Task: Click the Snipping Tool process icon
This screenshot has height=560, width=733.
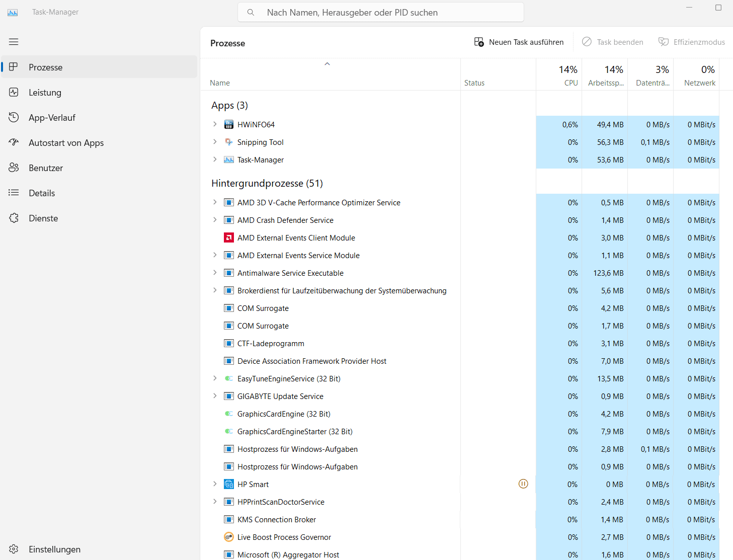Action: pyautogui.click(x=229, y=142)
